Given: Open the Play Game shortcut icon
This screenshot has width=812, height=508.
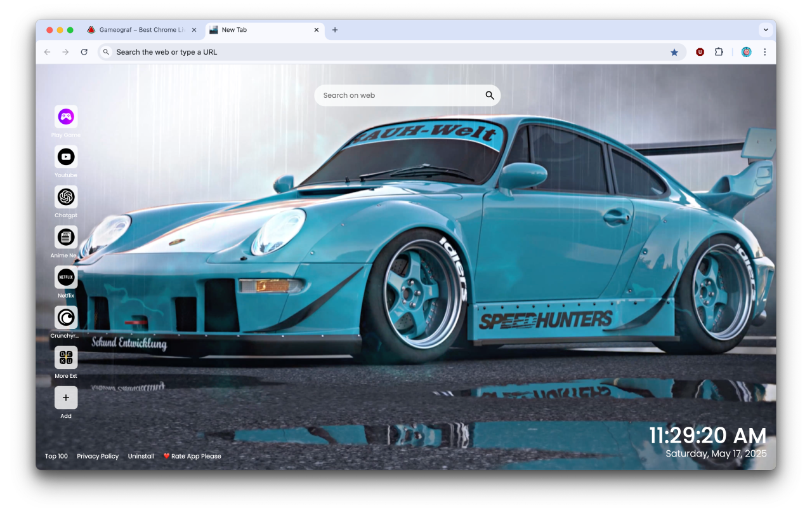Looking at the screenshot, I should tap(66, 117).
